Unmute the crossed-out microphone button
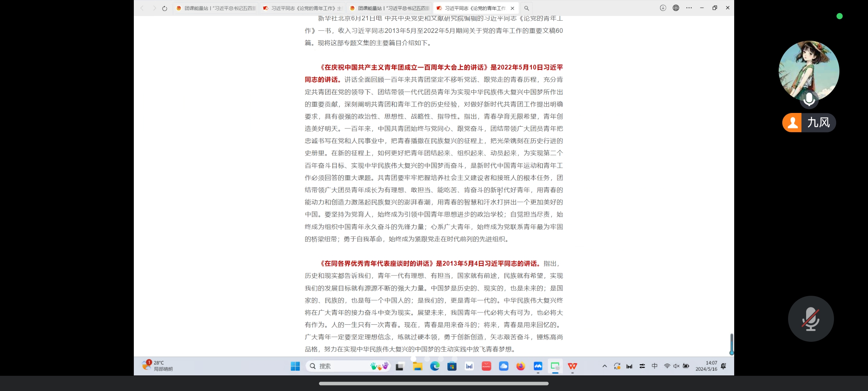868x391 pixels. pos(811,319)
